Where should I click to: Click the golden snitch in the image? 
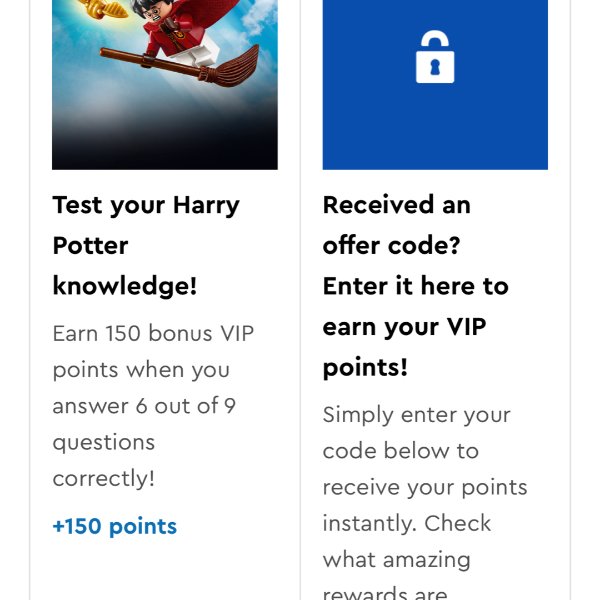103,8
